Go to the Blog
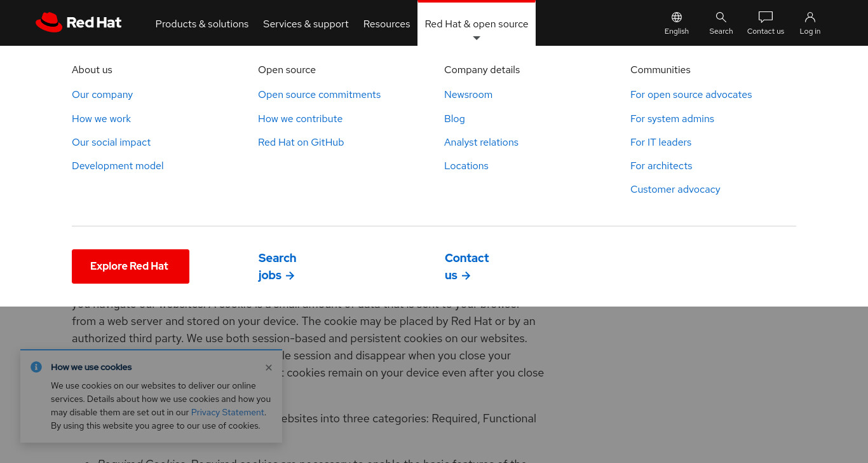Screen dimensions: 868x463 (x=454, y=119)
